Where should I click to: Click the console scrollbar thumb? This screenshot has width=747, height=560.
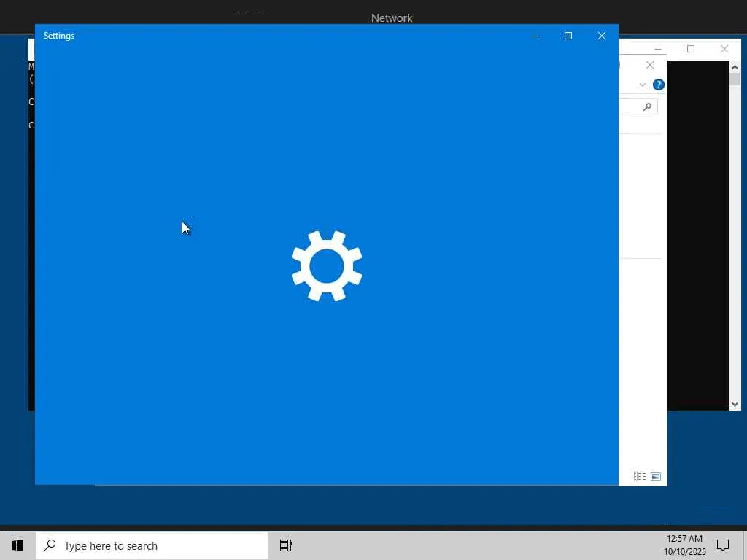[x=735, y=79]
